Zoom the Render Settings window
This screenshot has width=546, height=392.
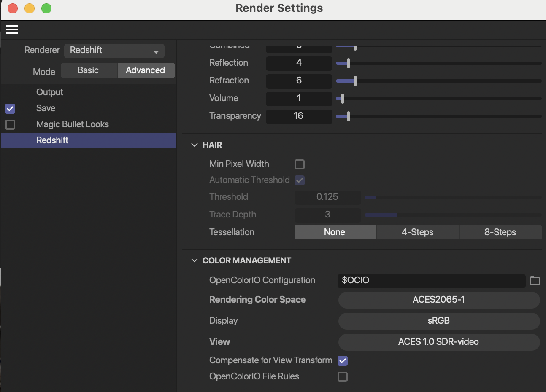46,8
